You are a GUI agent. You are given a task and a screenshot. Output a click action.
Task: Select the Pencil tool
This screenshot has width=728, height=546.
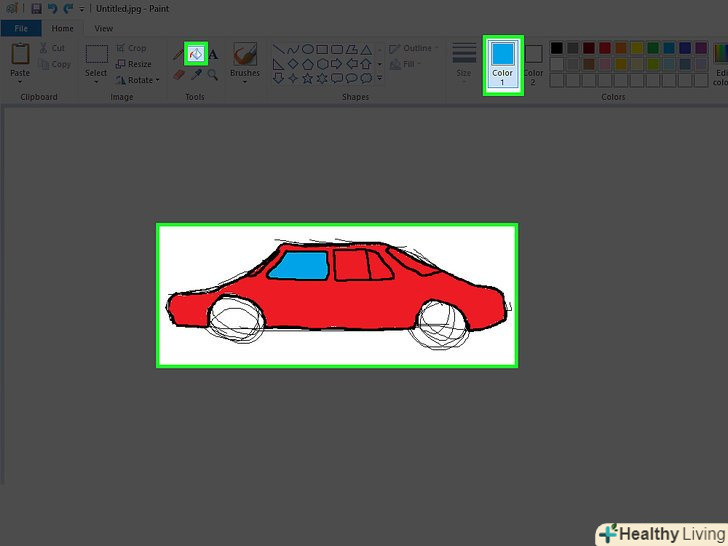(180, 54)
